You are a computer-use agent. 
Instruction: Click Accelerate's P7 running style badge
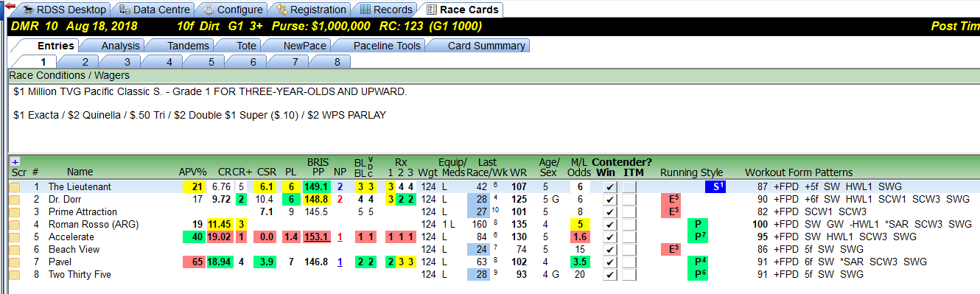click(x=697, y=237)
